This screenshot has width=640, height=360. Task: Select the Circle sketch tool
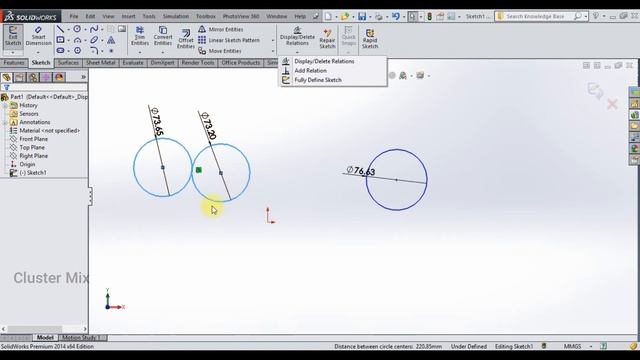click(77, 29)
